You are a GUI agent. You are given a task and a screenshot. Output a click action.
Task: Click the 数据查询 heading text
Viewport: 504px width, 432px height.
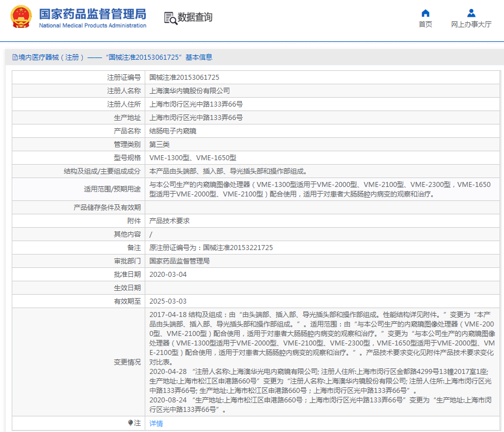coord(195,17)
